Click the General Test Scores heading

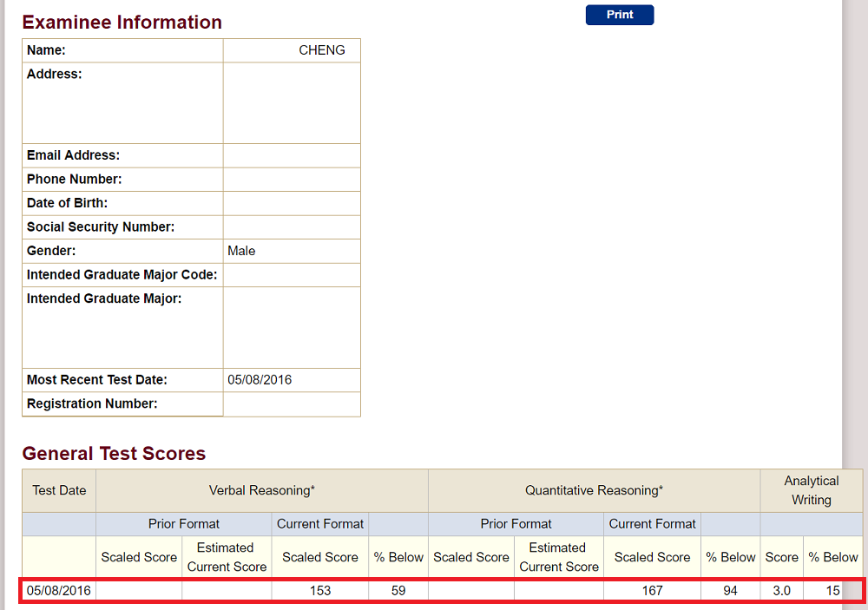pyautogui.click(x=114, y=453)
